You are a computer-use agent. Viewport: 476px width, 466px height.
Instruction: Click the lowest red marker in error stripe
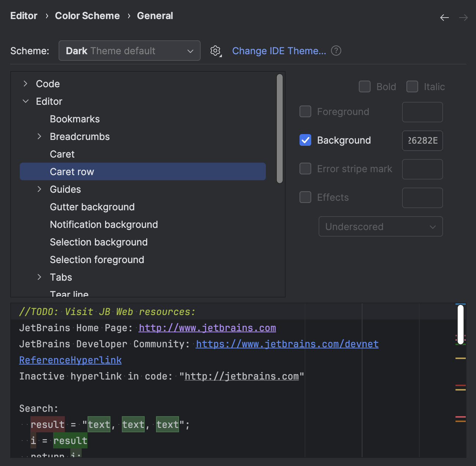click(461, 418)
